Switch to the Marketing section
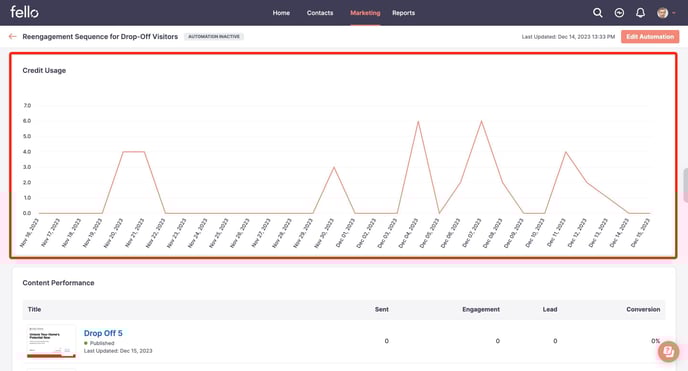 (x=365, y=13)
